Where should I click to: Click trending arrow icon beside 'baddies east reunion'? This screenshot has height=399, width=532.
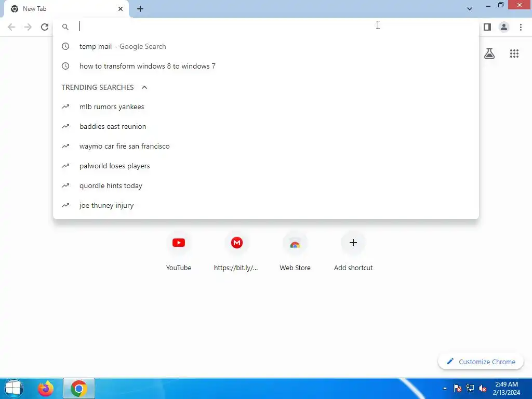tap(65, 126)
